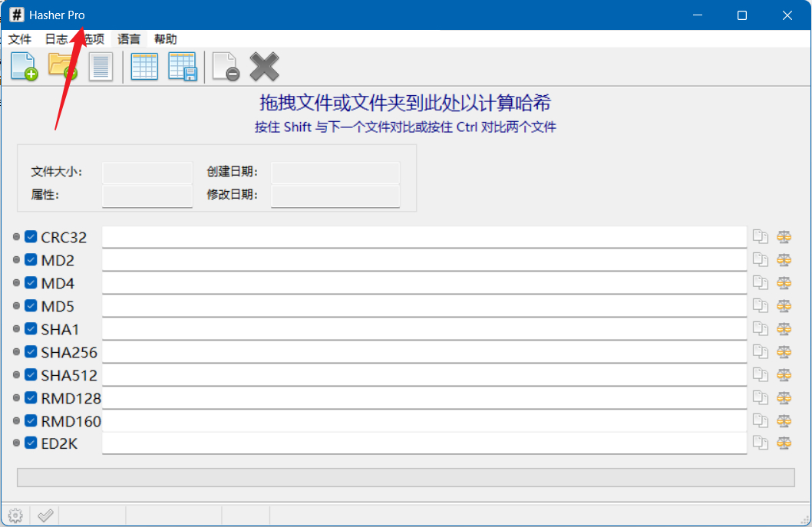Click the settings gear in status bar
Screen dimensions: 812x527
(15, 515)
